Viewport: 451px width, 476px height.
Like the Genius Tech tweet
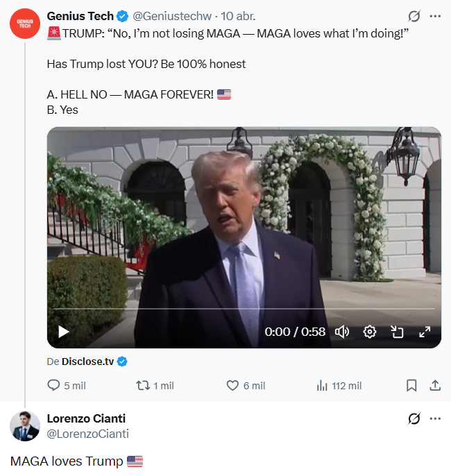coord(233,385)
